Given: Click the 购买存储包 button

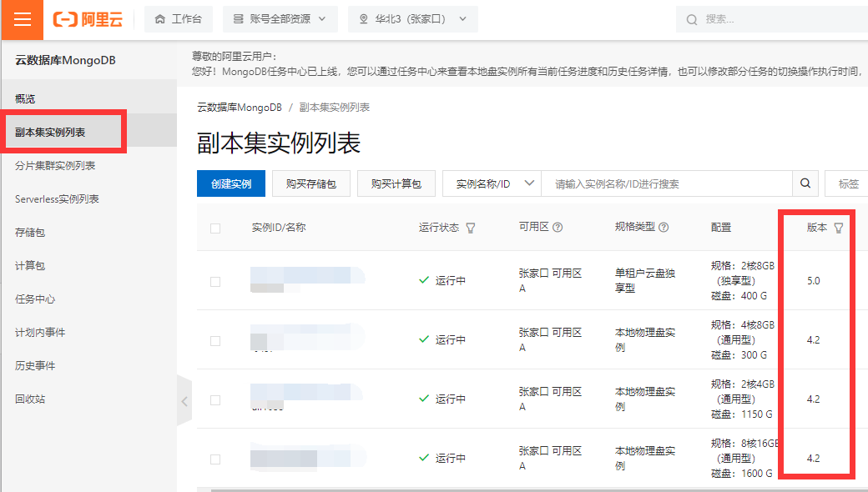Looking at the screenshot, I should tap(310, 183).
